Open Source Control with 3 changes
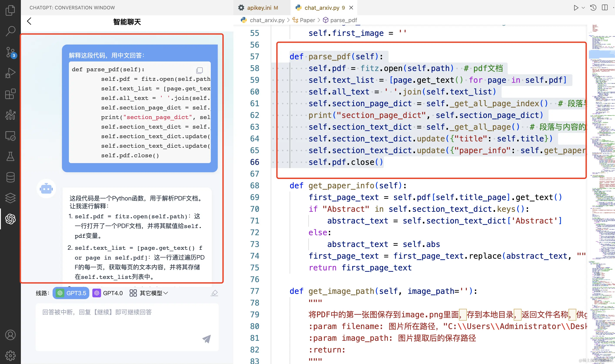Viewport: 615px width, 364px height. click(10, 52)
